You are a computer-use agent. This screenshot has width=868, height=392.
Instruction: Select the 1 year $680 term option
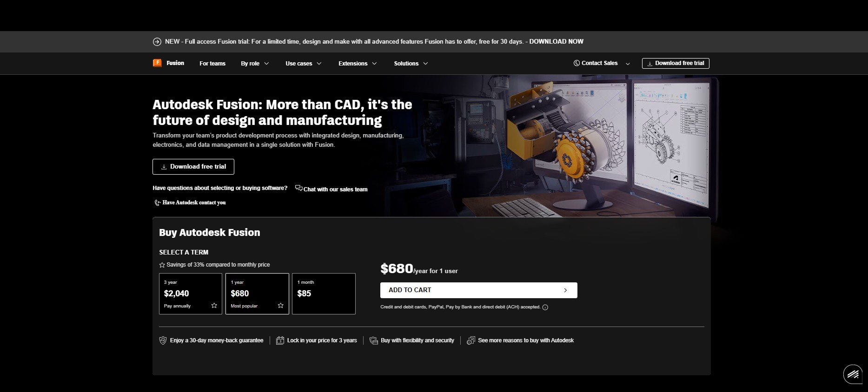tap(257, 294)
